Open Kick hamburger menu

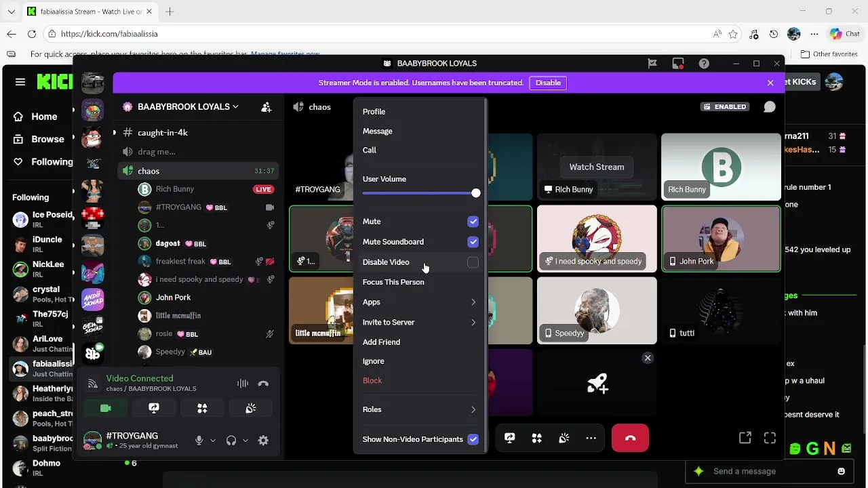[x=20, y=82]
